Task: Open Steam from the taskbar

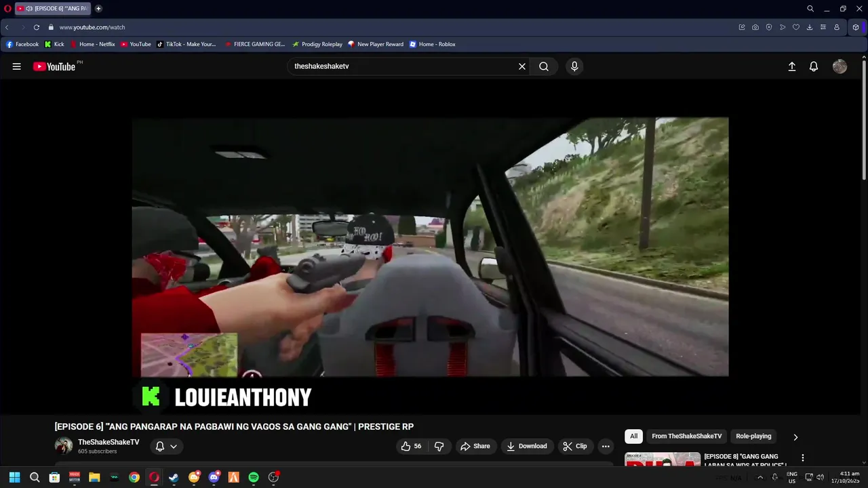Action: pos(174,477)
